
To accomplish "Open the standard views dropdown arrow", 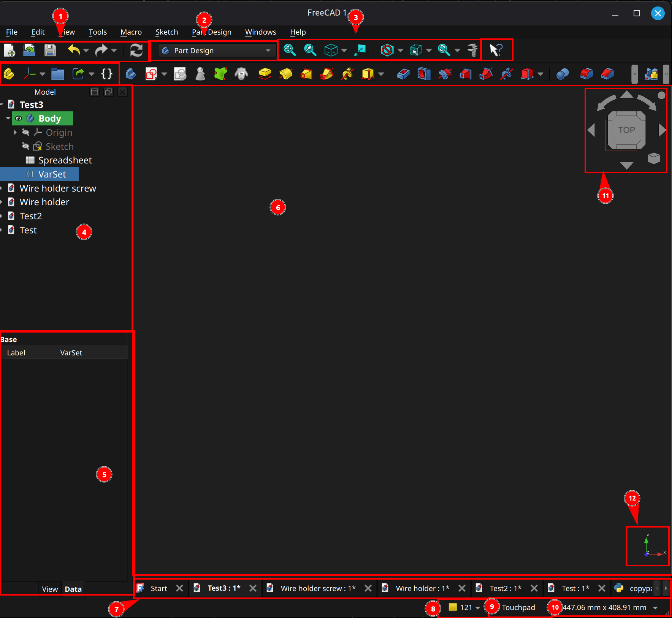I will [344, 51].
